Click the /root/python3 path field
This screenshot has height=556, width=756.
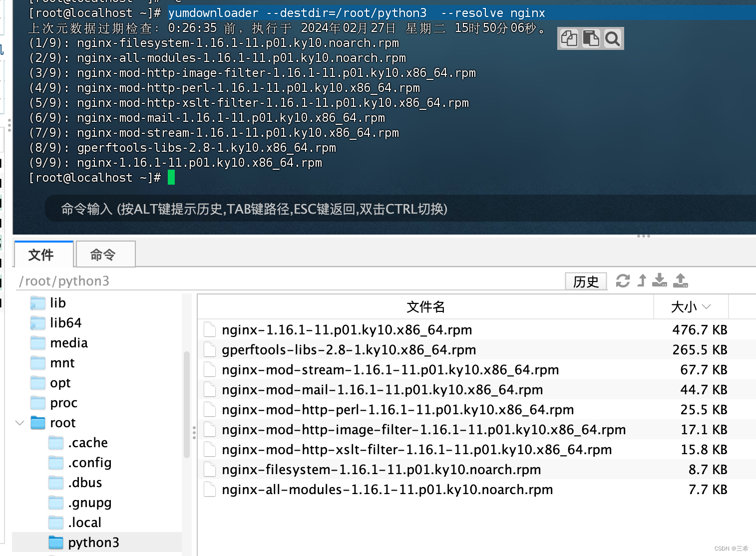tap(64, 280)
